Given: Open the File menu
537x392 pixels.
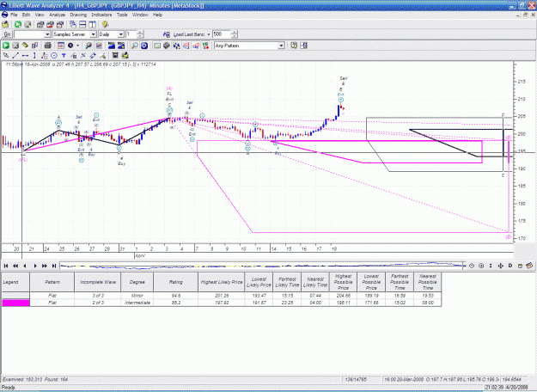Looking at the screenshot, I should pos(14,15).
